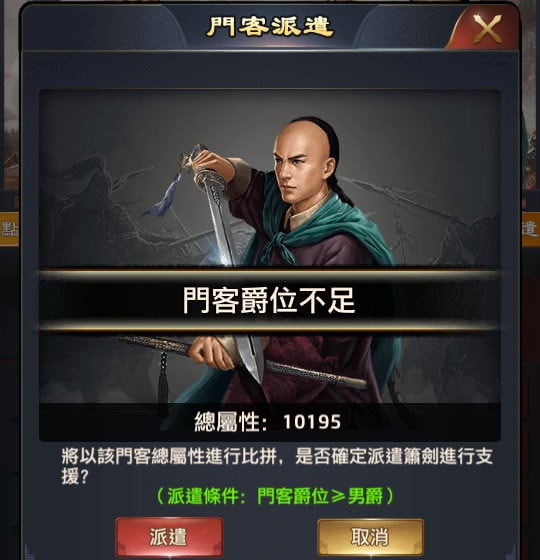Confirm dispatch with the red 派遣 button

[169, 537]
